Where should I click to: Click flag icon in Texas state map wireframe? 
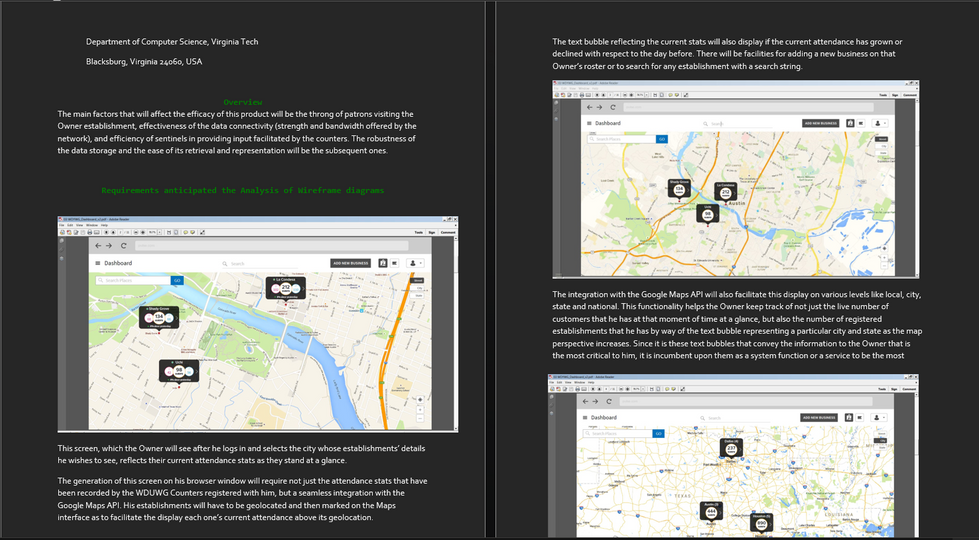pyautogui.click(x=860, y=418)
